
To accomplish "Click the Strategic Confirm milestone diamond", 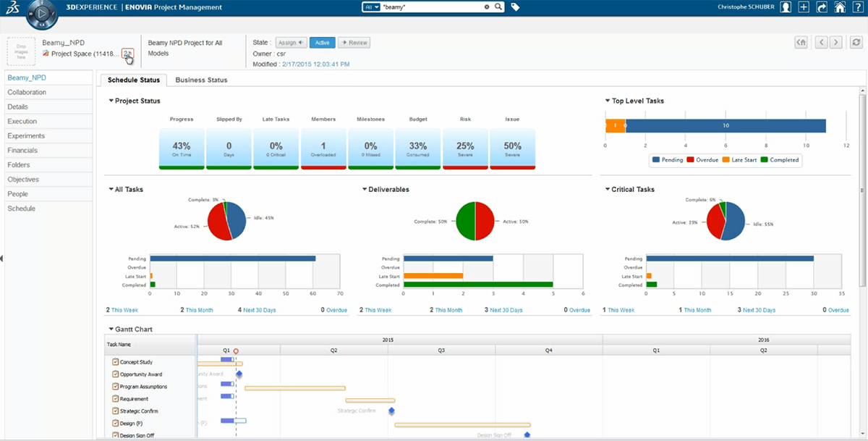I will pyautogui.click(x=391, y=411).
